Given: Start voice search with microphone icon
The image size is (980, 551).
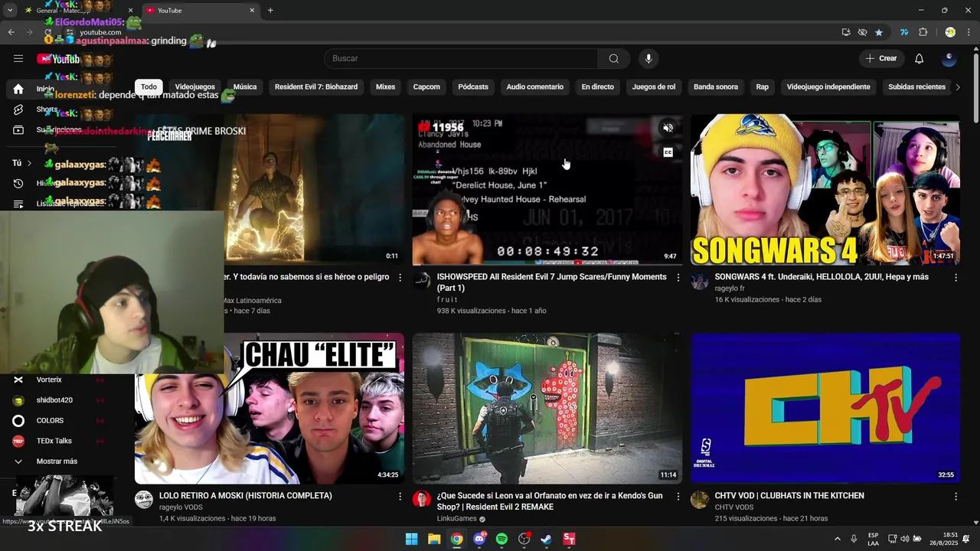Looking at the screenshot, I should click(648, 59).
